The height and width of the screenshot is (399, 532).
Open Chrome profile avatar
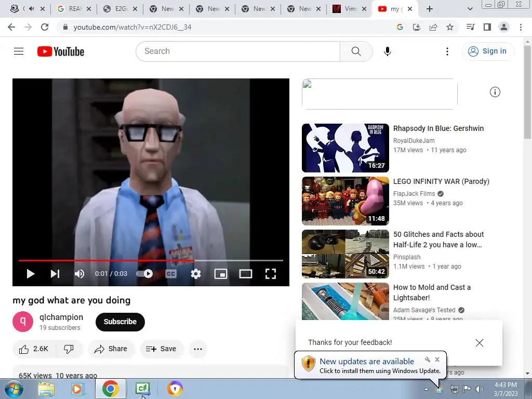pyautogui.click(x=504, y=27)
